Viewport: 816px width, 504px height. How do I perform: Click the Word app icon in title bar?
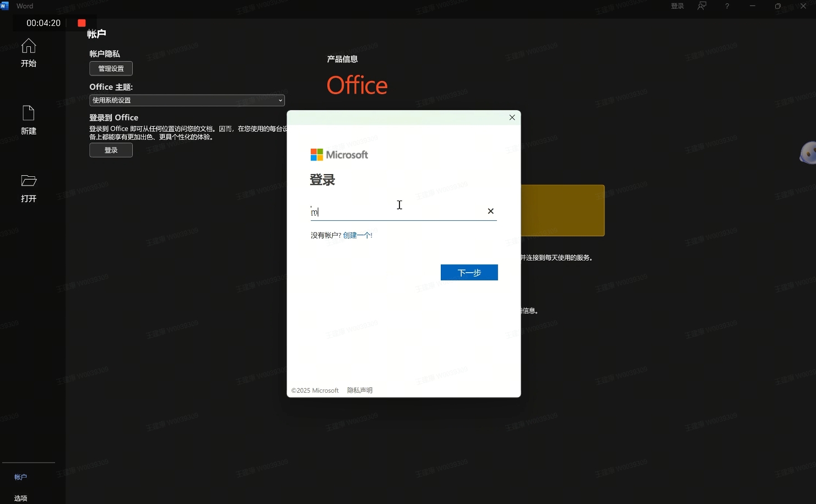point(5,6)
